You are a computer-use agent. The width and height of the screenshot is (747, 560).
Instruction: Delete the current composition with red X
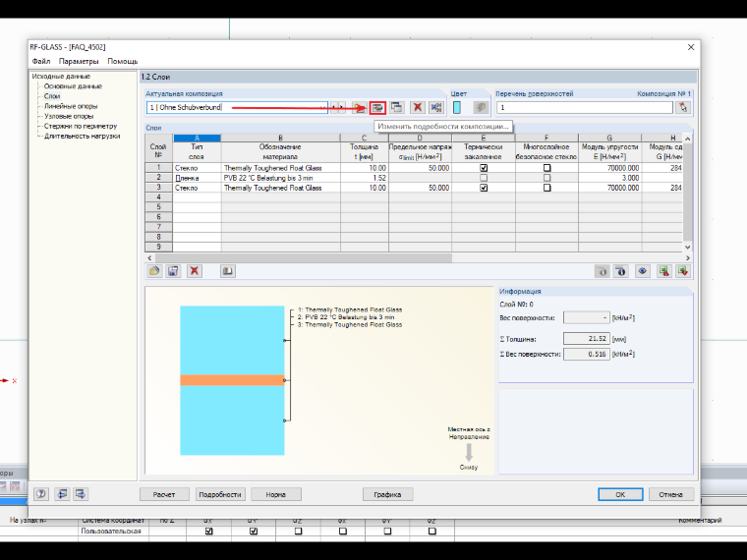pos(418,108)
